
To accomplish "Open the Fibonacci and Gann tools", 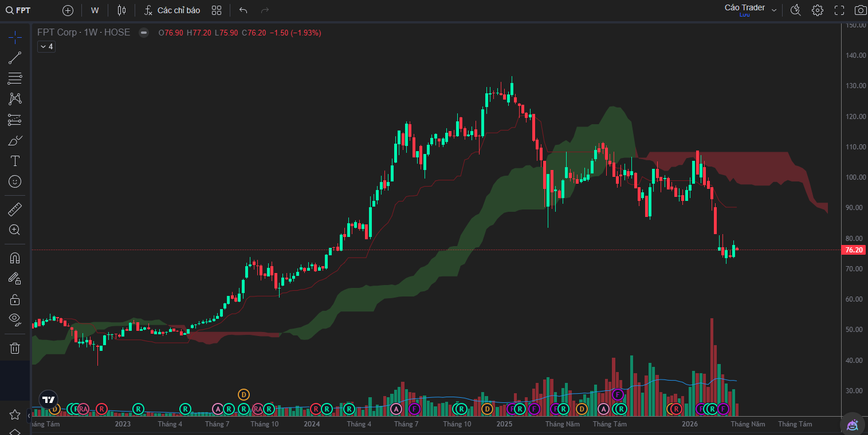I will [x=15, y=78].
